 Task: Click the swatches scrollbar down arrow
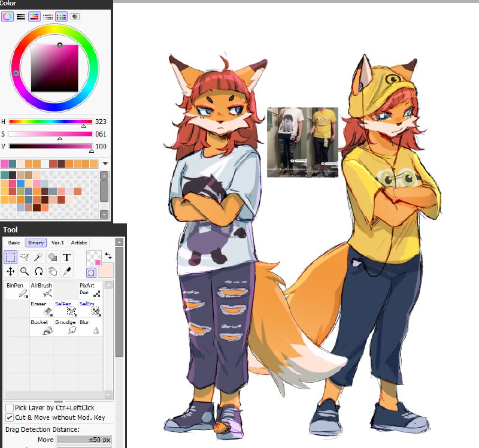(104, 214)
